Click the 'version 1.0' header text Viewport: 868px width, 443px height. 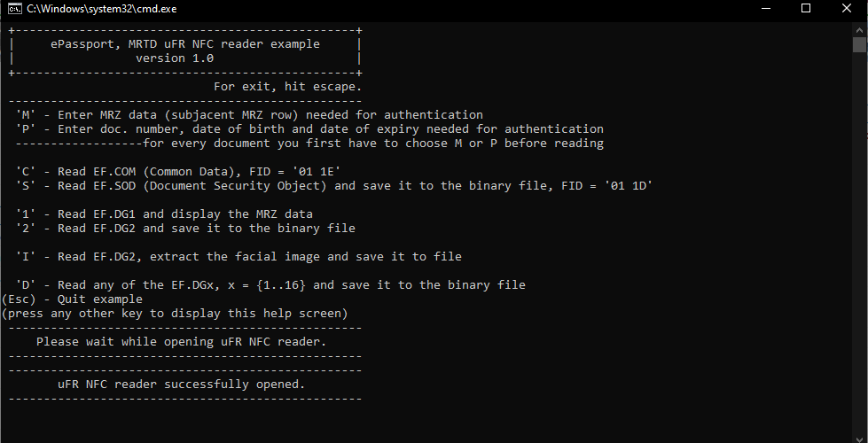pos(175,58)
